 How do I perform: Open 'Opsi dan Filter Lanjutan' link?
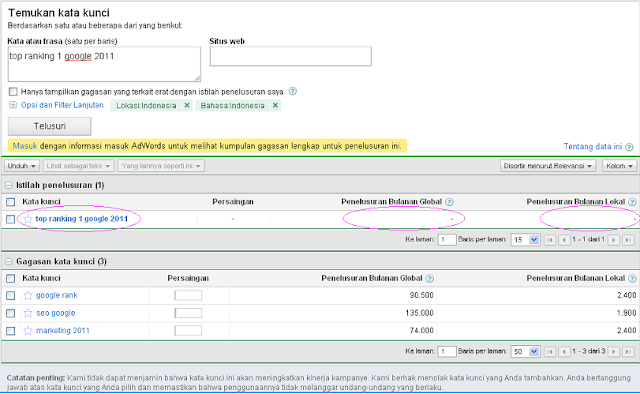[x=62, y=105]
